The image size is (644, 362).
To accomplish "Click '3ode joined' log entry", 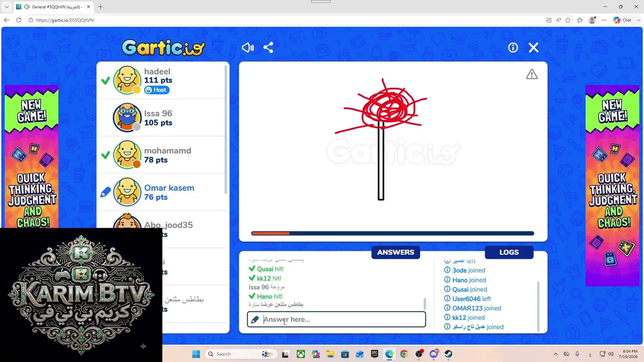I will [x=464, y=270].
